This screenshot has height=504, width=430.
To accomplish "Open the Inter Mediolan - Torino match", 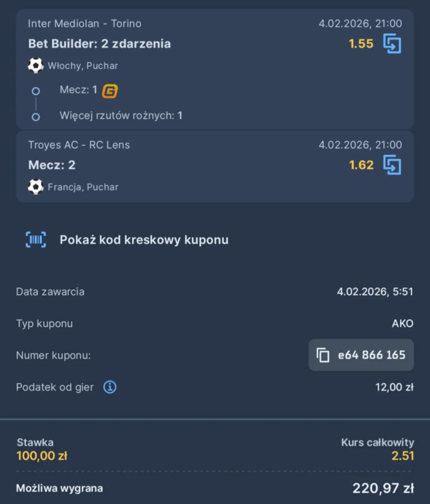I will [x=84, y=23].
